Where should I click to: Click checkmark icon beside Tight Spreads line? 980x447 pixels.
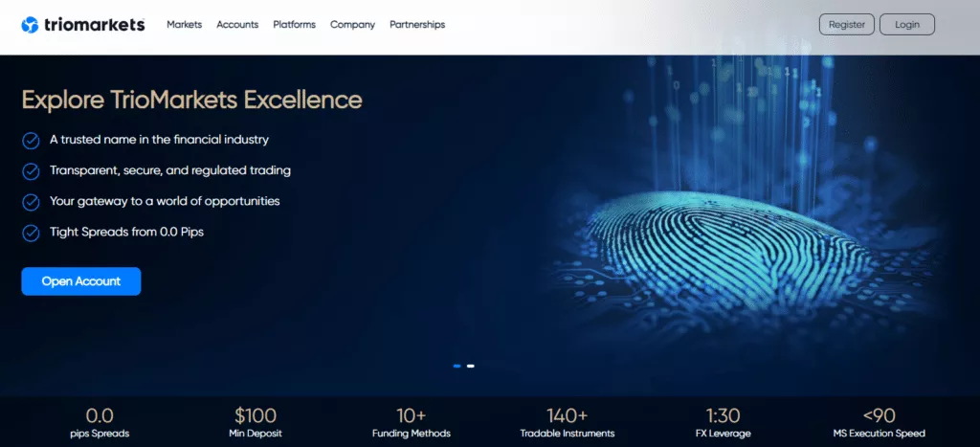point(31,234)
